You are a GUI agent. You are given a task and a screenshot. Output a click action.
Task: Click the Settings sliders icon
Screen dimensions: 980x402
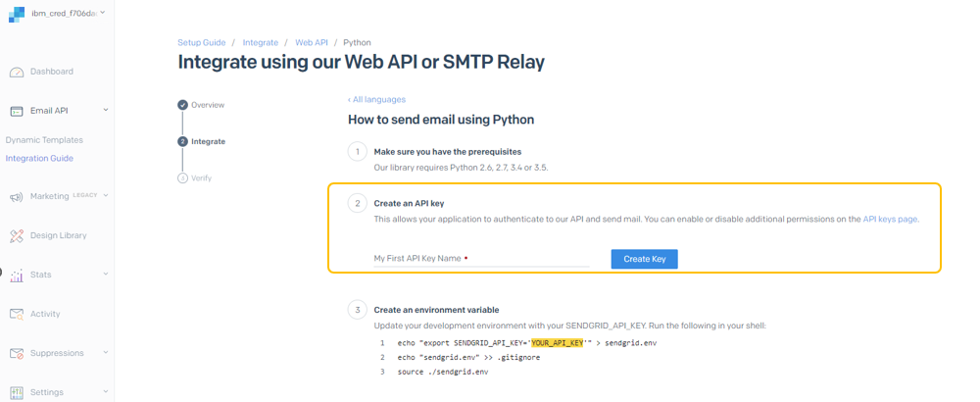tap(17, 392)
